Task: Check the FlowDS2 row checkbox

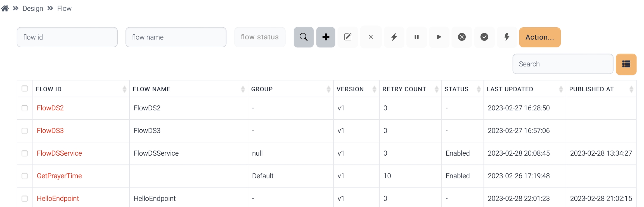Action: 25,108
